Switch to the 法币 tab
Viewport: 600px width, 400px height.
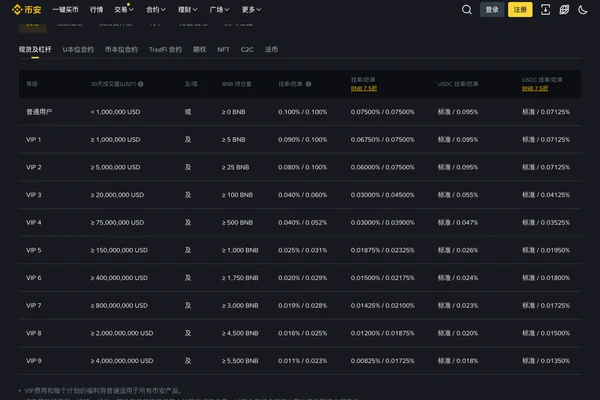[x=271, y=49]
